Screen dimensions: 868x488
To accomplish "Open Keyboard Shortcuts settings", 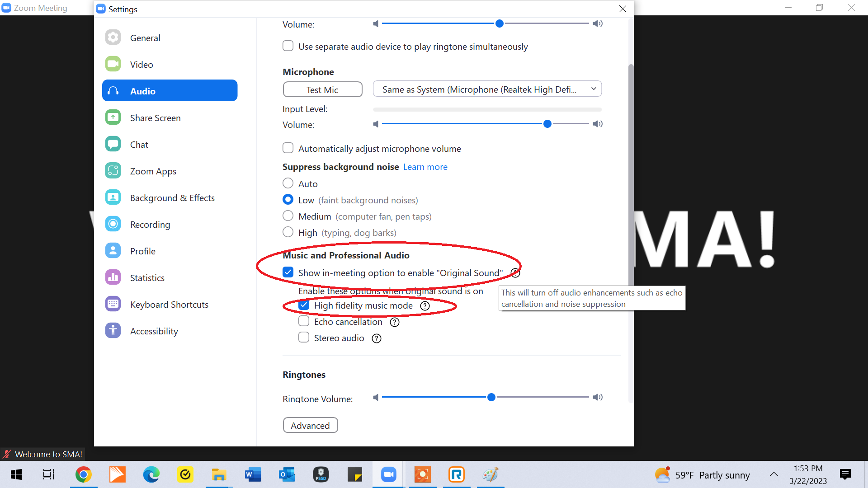I will 170,304.
